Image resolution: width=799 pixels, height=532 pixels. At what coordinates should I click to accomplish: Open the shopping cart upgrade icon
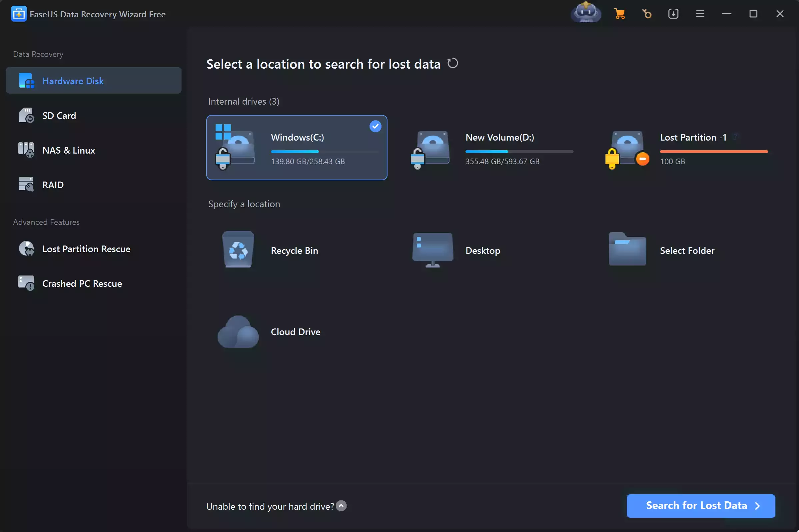619,14
